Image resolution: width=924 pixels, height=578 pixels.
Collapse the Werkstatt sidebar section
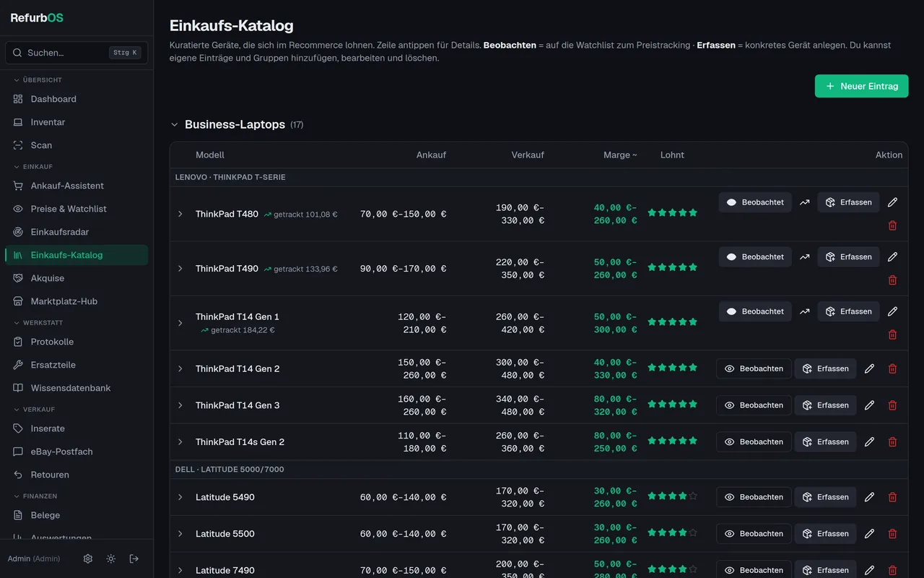coord(38,323)
